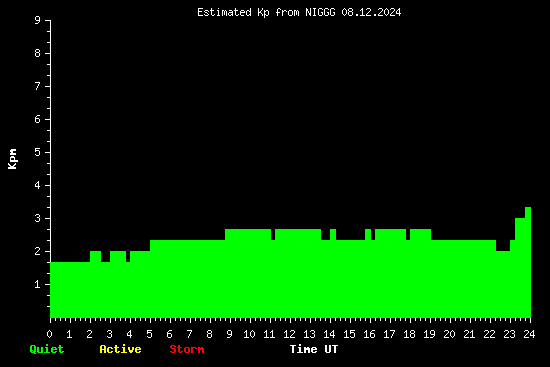This screenshot has height=367, width=550.
Task: Click the hour 22 tick label
Action: click(489, 334)
